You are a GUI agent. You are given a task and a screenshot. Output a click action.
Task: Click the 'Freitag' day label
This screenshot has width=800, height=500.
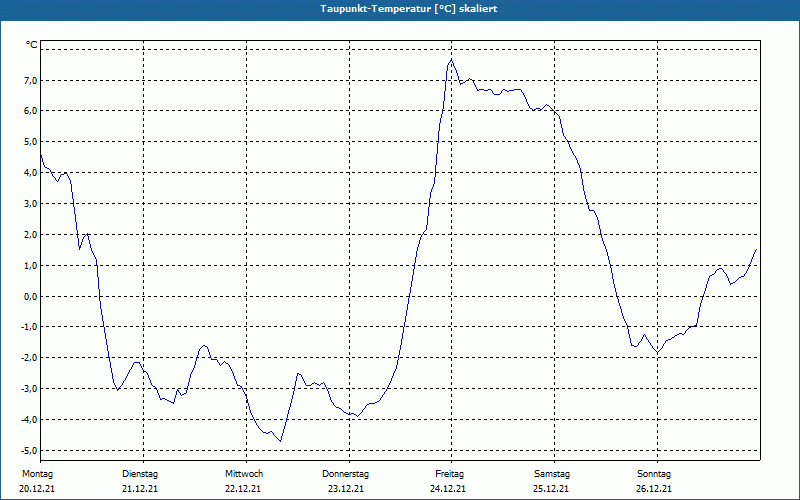coord(449,474)
